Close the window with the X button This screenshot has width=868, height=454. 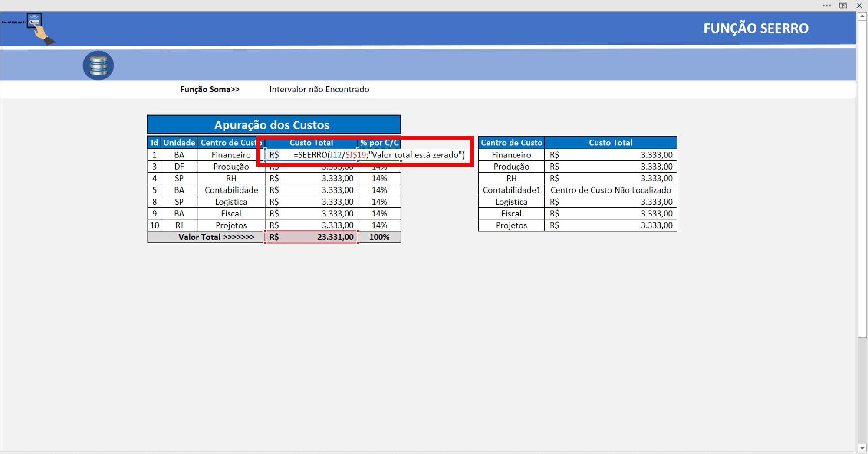pyautogui.click(x=859, y=5)
